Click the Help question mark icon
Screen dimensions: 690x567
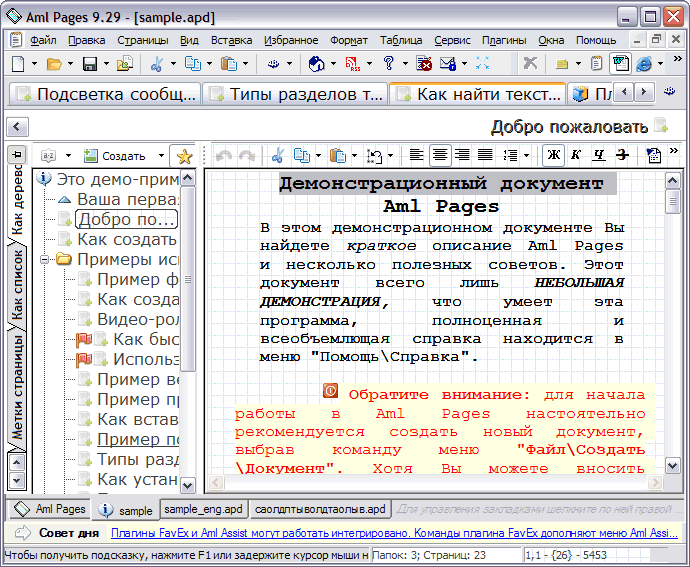(x=389, y=63)
